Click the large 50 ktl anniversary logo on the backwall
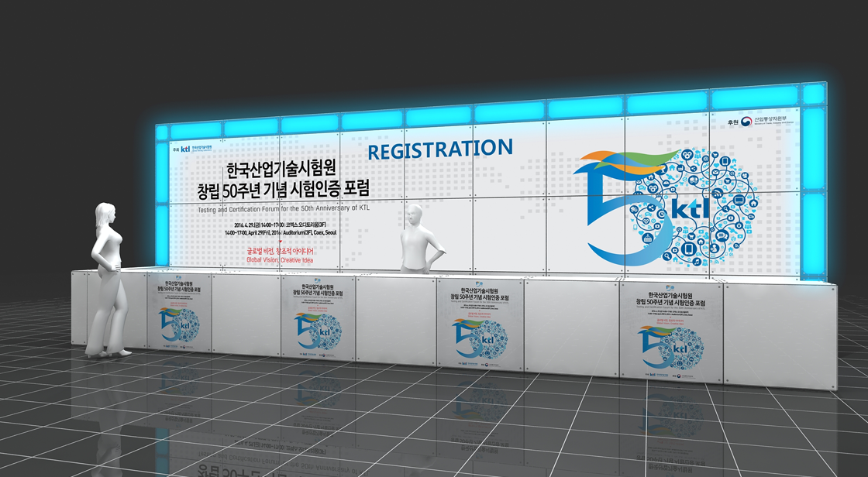Screen dimensions: 868x477 [666, 208]
